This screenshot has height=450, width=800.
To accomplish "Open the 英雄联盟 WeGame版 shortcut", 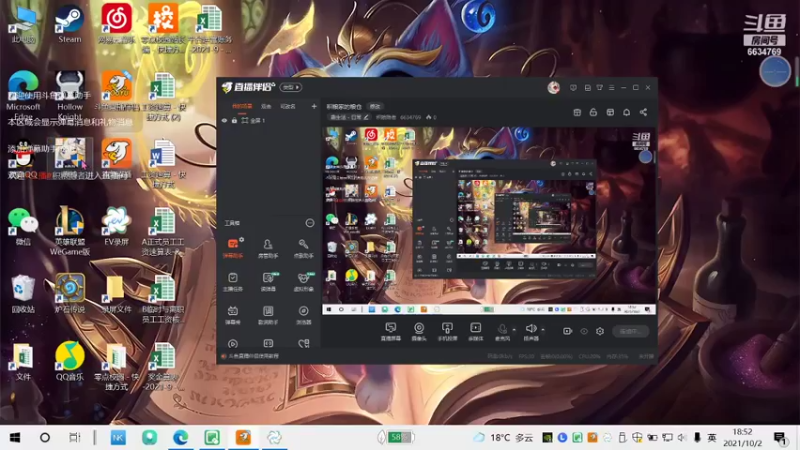I will point(70,230).
